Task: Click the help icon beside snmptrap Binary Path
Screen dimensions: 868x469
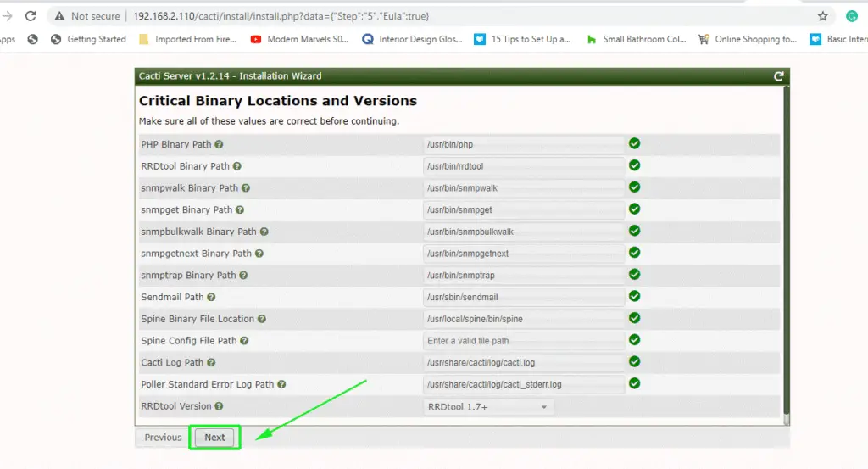Action: [x=243, y=275]
